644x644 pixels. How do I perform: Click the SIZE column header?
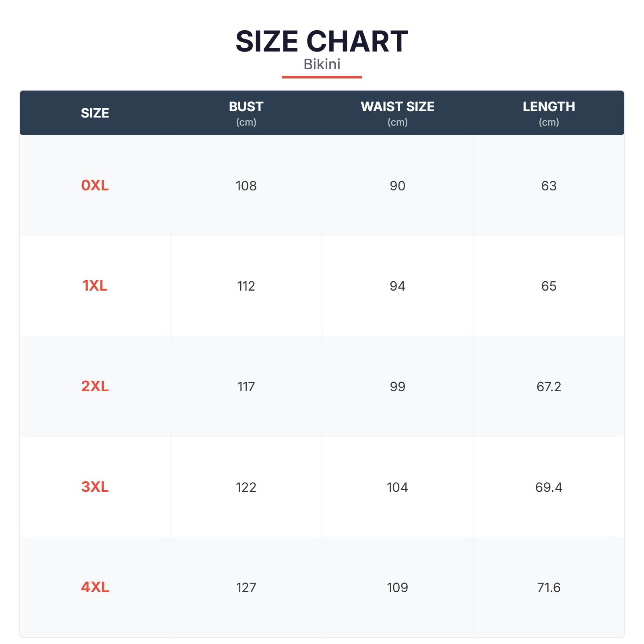coord(95,113)
